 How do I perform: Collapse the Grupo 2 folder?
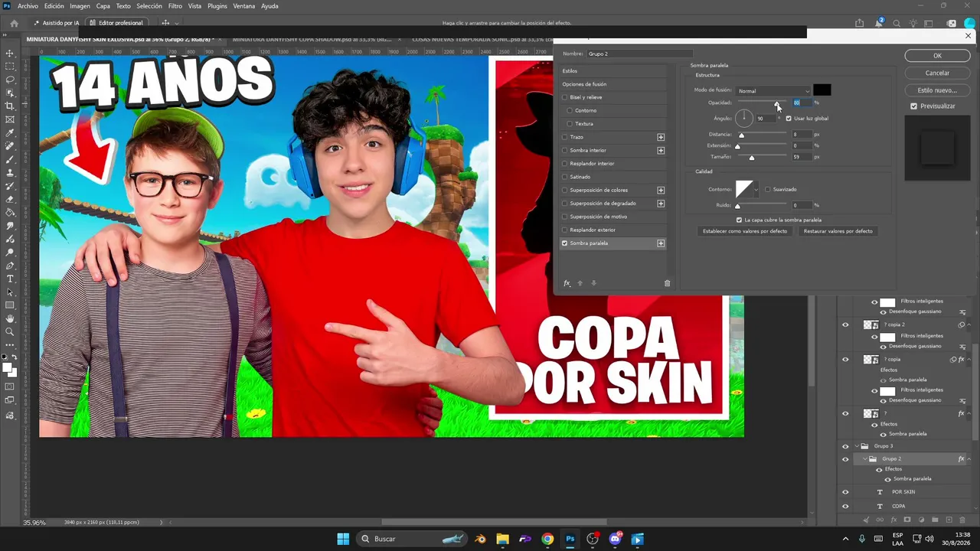point(864,459)
